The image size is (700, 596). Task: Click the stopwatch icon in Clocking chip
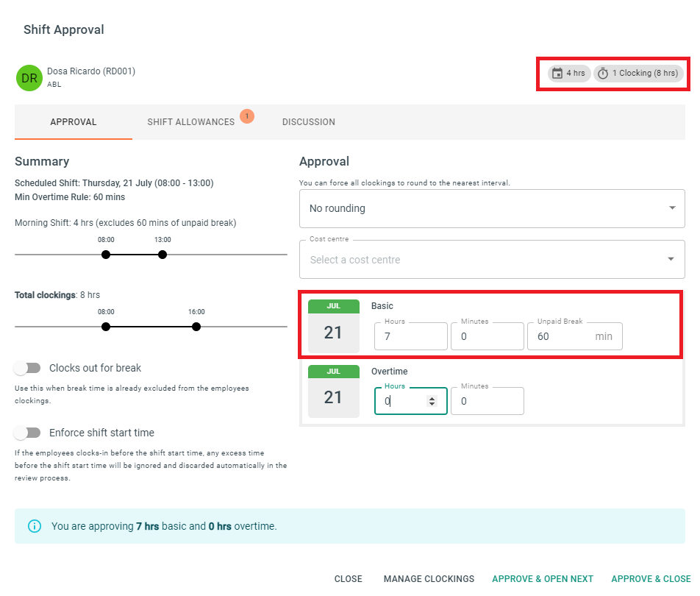tap(603, 74)
